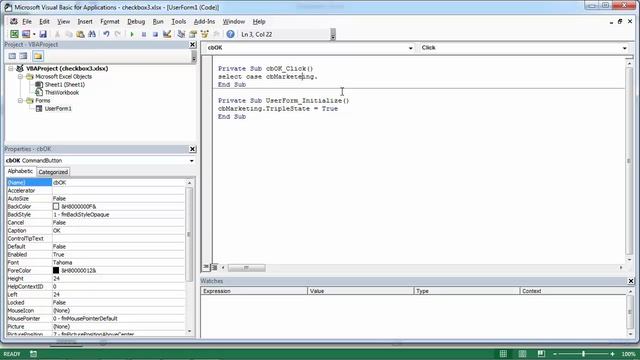Close the Project - VBAProject pane
Screen dimensions: 640x360
pos(192,44)
